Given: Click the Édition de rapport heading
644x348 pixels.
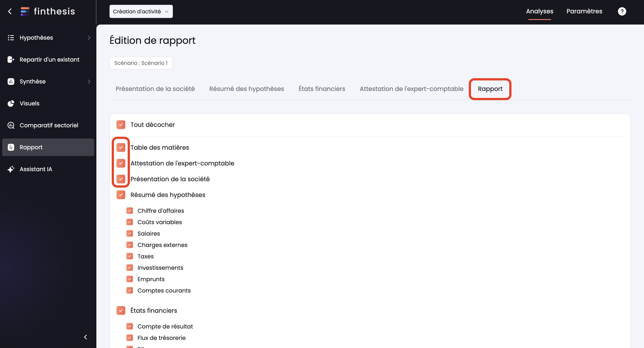Looking at the screenshot, I should (x=152, y=41).
